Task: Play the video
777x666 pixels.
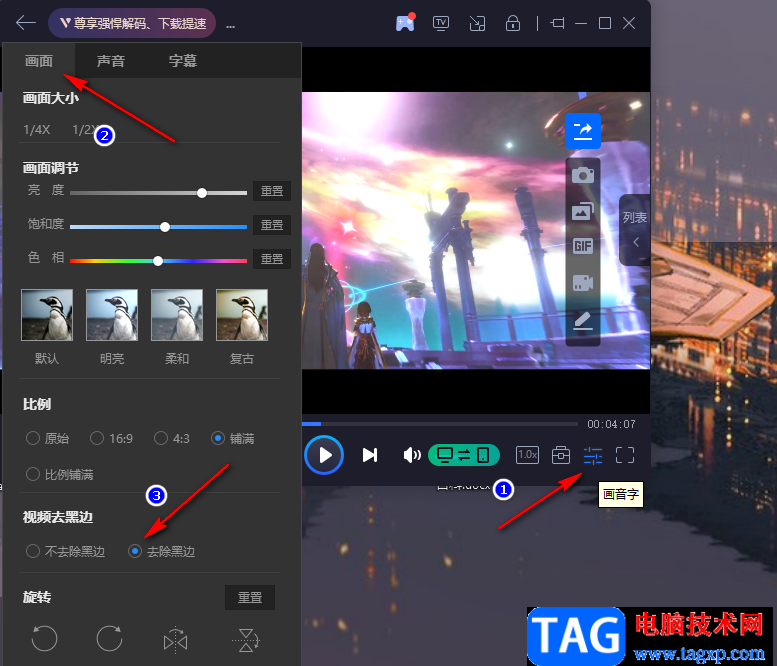Action: click(324, 455)
